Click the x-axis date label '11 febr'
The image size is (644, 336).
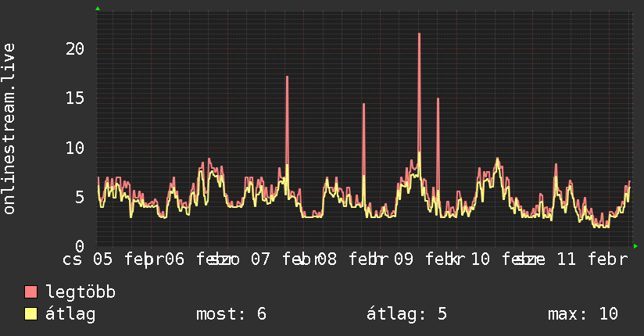coord(592,259)
